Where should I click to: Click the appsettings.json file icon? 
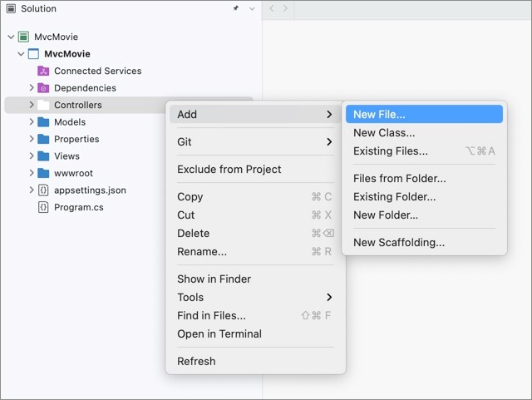[43, 190]
